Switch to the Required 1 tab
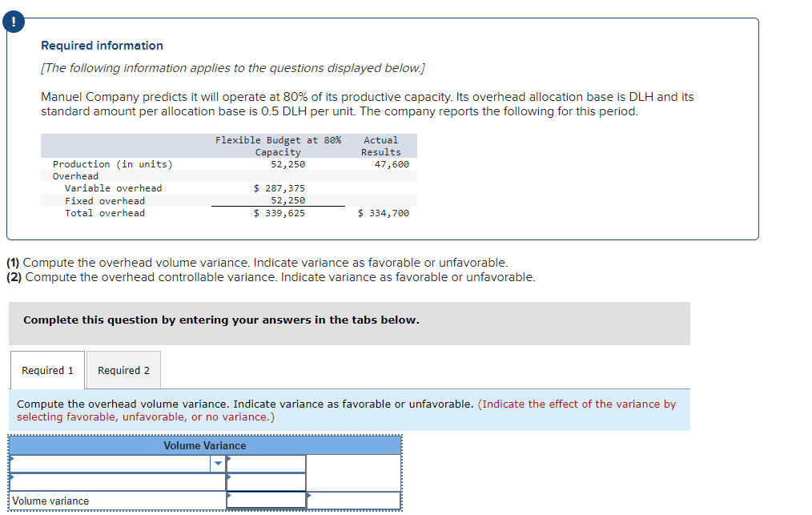This screenshot has width=812, height=515. click(x=47, y=370)
